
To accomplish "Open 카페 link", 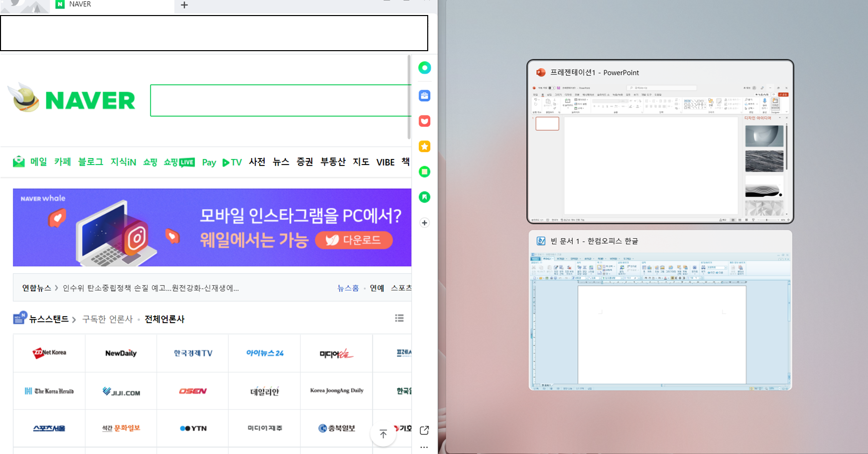I will click(x=63, y=162).
